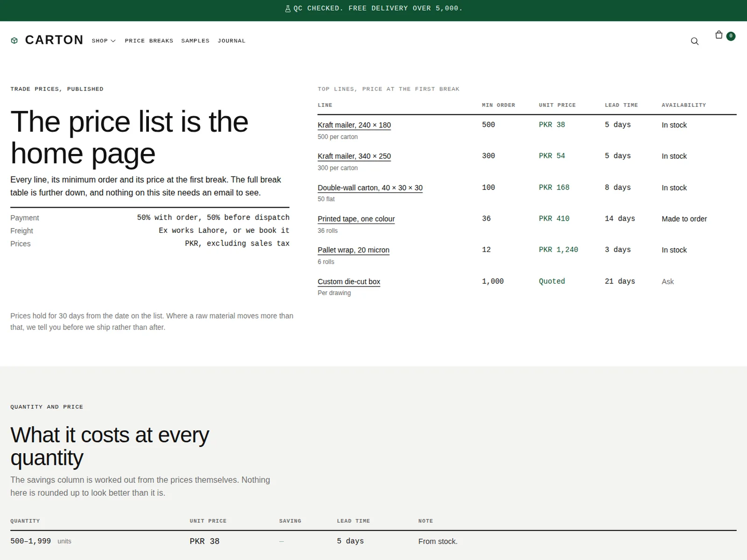
Task: Click 'The price list is the home page' heading
Action: click(x=129, y=137)
